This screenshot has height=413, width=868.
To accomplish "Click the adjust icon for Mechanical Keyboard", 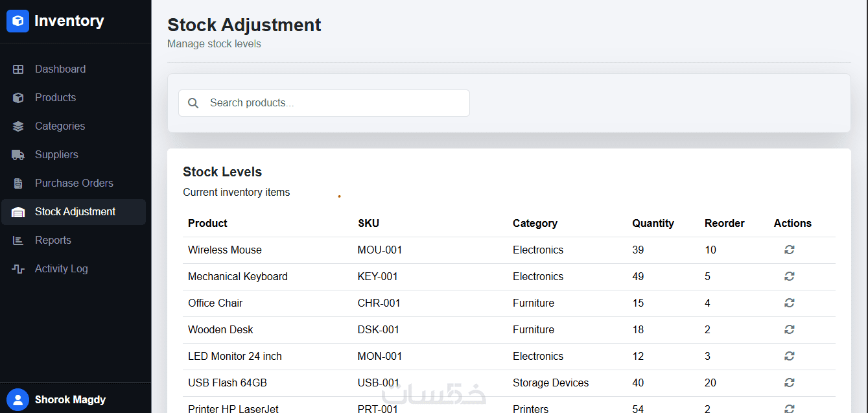I will coord(789,276).
